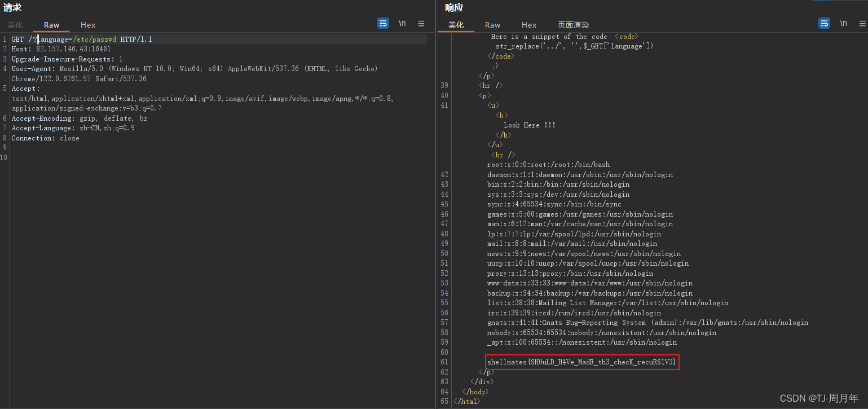868x409 pixels.
Task: Toggle word wrap icon in response panel
Action: point(824,23)
